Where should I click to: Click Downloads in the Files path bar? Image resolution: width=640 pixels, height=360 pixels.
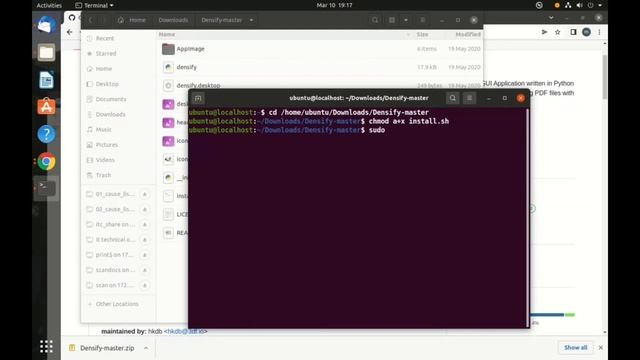click(173, 20)
